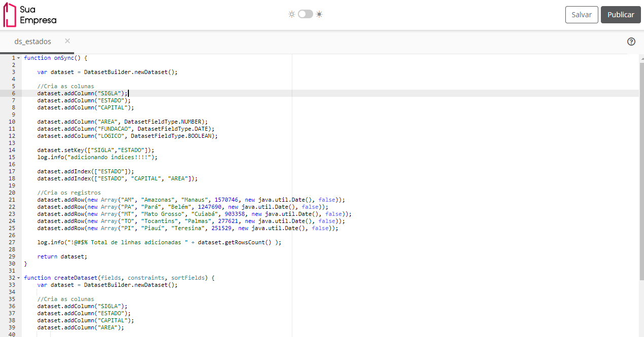Open the help question mark icon
Image resolution: width=644 pixels, height=337 pixels.
pos(631,42)
